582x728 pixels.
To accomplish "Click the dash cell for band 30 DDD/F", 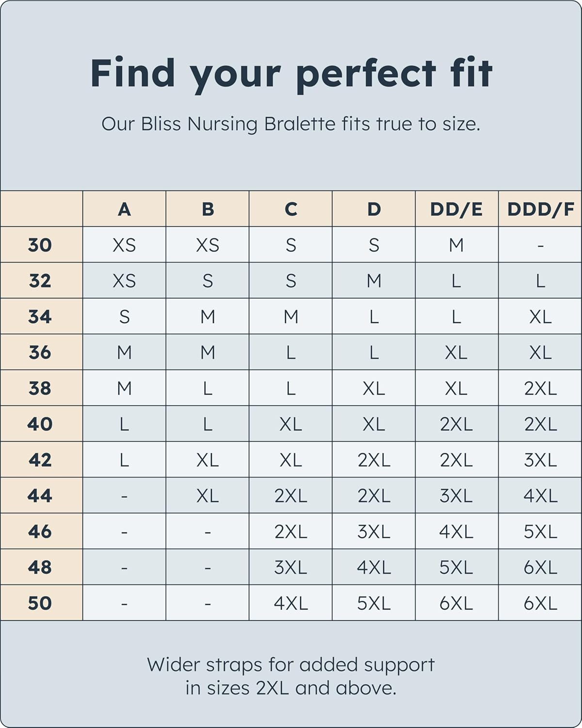I will click(540, 245).
